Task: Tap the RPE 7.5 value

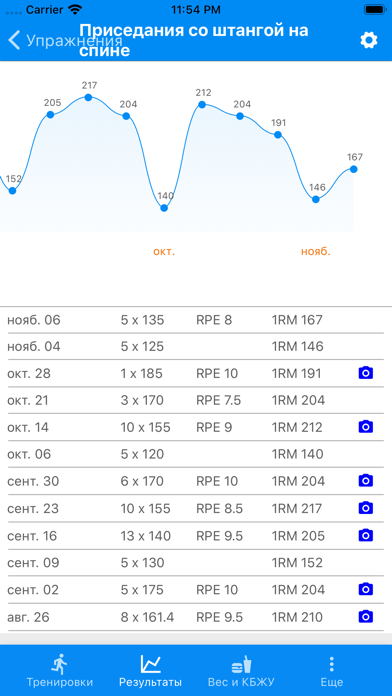Action: coord(218,400)
